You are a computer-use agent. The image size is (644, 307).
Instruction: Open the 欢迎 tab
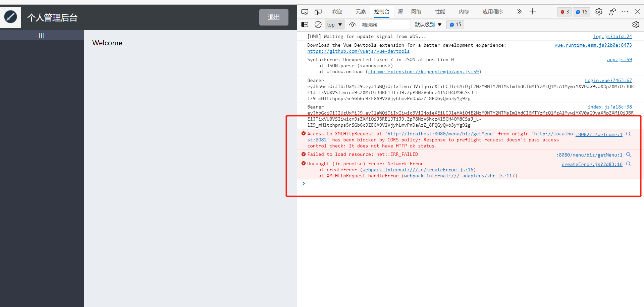tap(337, 12)
